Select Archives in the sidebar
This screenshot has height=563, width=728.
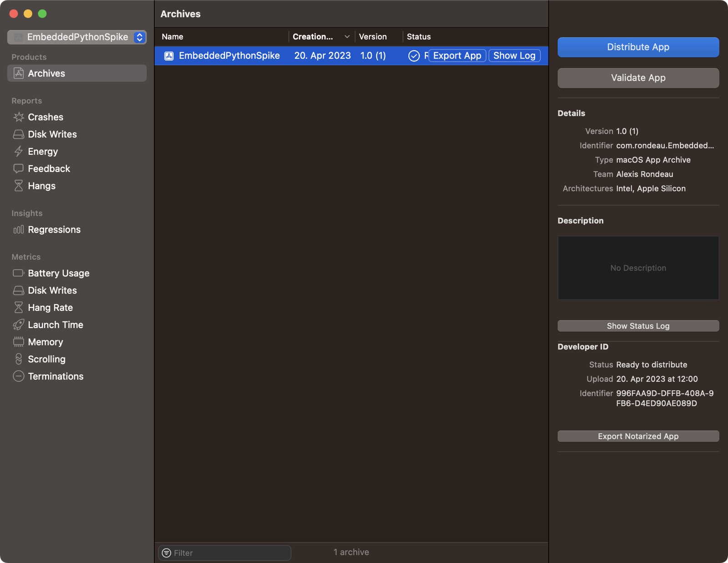(77, 73)
